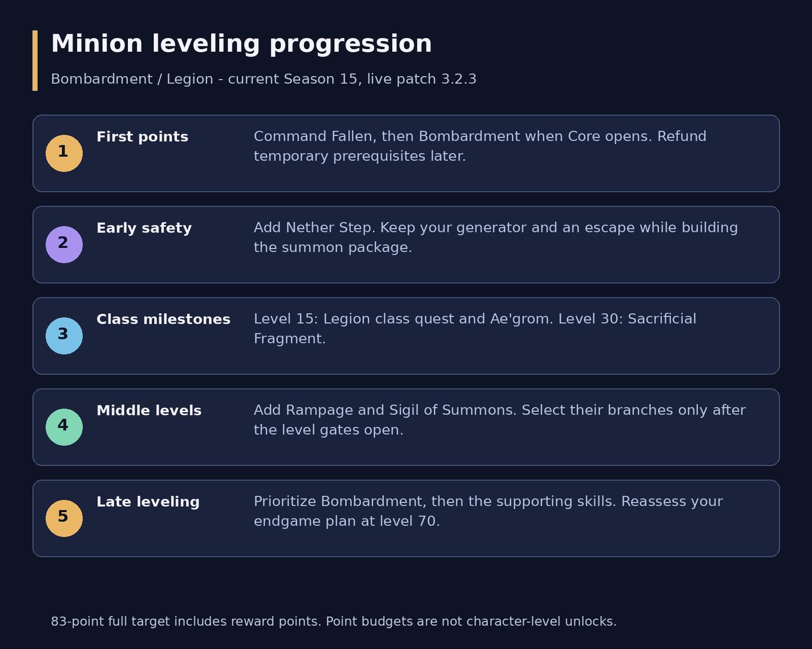The image size is (812, 649).
Task: Click the 83-point target footnote
Action: click(334, 622)
